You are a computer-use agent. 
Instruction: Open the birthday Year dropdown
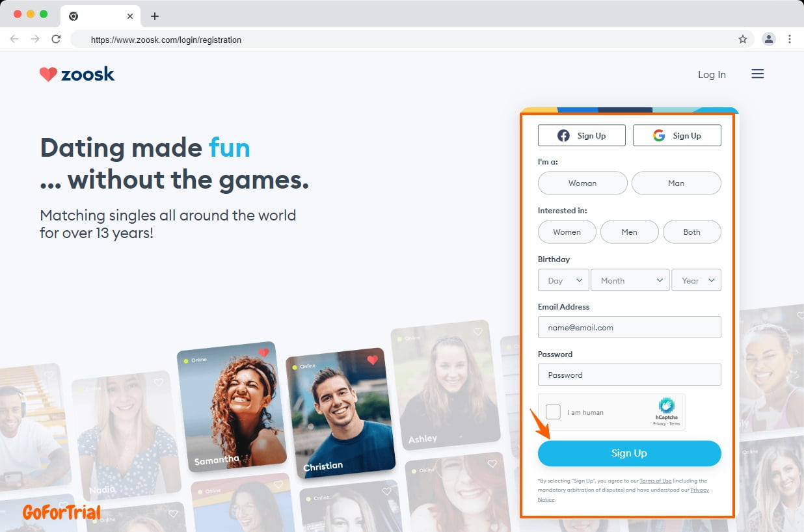[697, 280]
